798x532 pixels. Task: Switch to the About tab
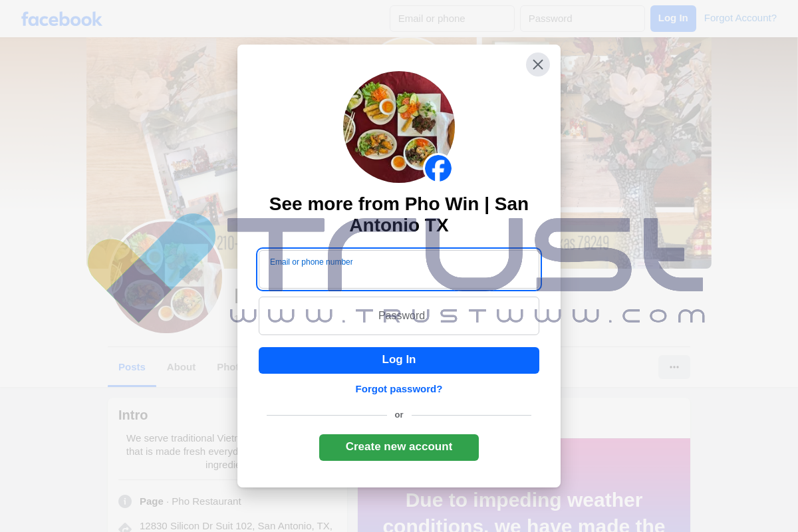[181, 367]
